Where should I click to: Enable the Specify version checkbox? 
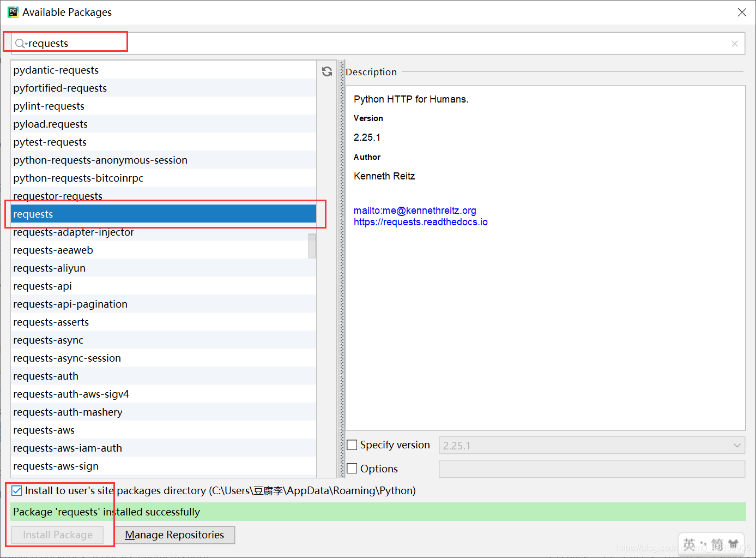[x=353, y=445]
